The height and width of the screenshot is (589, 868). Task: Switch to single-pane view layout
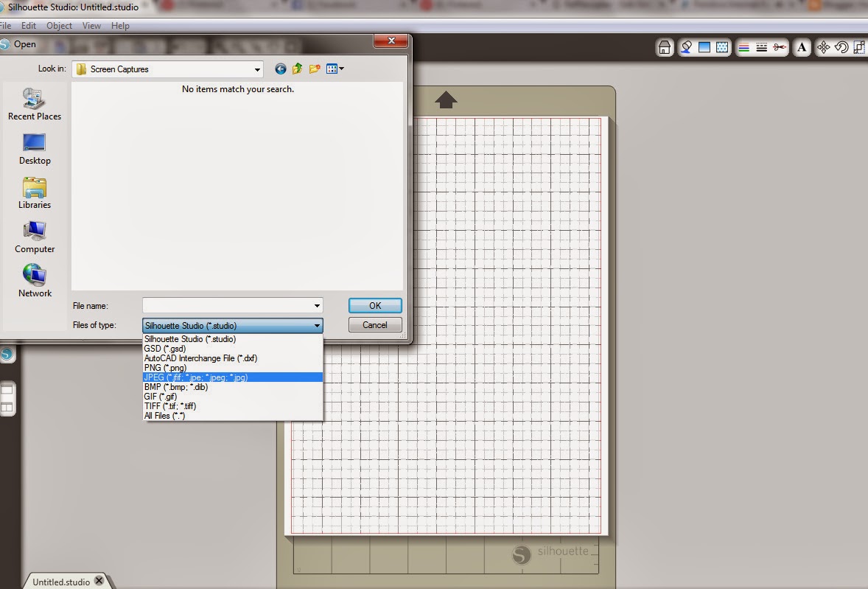[x=7, y=390]
